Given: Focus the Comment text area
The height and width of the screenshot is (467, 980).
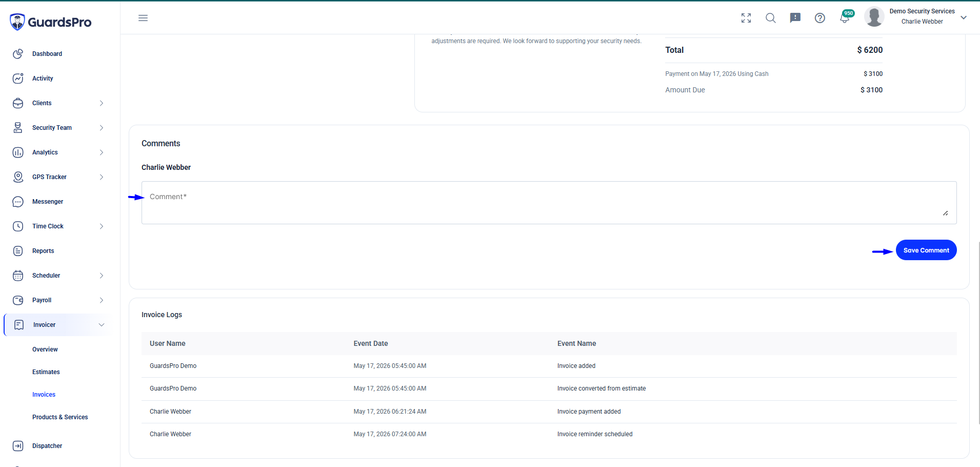Looking at the screenshot, I should 549,203.
